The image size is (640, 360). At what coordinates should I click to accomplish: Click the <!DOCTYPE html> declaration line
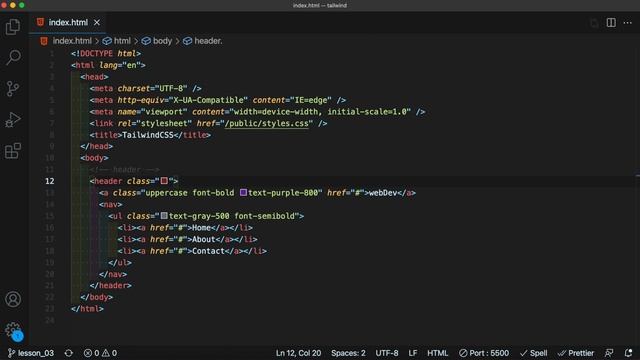click(x=106, y=53)
